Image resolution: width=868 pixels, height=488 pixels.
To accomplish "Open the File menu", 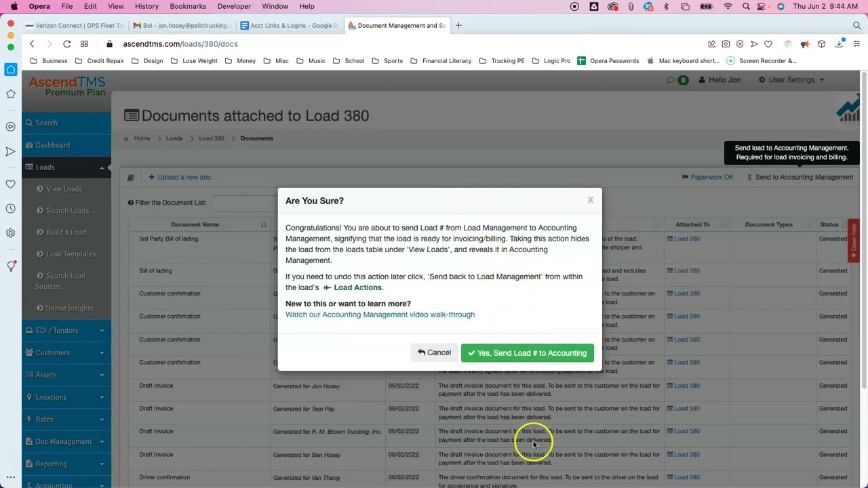I will (67, 7).
